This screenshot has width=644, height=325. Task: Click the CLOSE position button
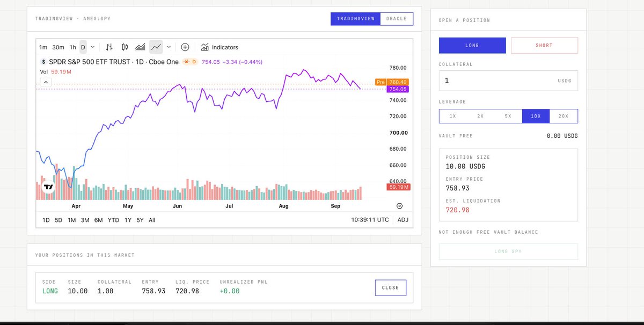(x=391, y=287)
